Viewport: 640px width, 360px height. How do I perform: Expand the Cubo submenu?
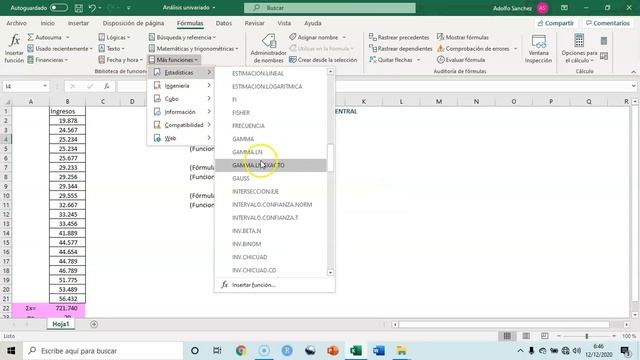tap(182, 99)
